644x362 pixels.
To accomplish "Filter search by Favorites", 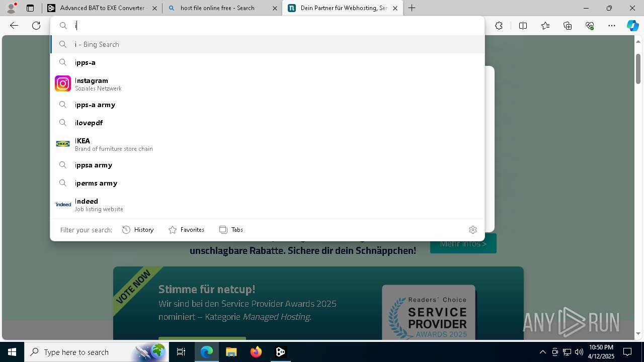I will [186, 230].
